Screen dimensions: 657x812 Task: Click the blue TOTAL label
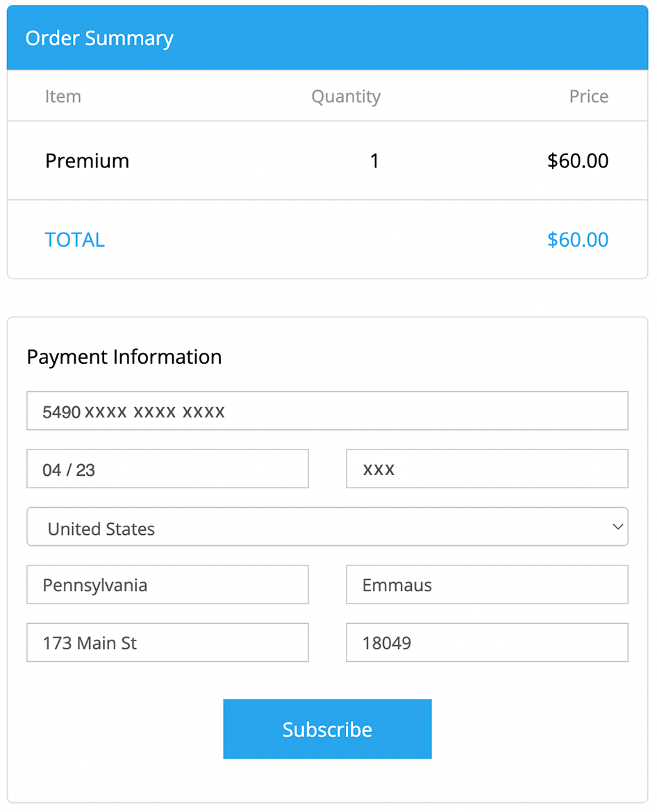[74, 240]
